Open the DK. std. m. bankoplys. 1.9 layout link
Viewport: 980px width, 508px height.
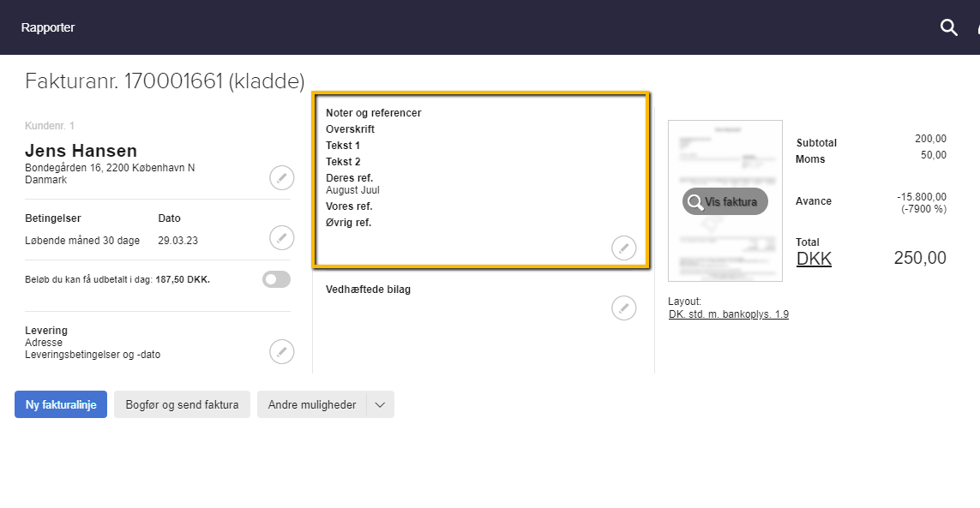[x=728, y=314]
